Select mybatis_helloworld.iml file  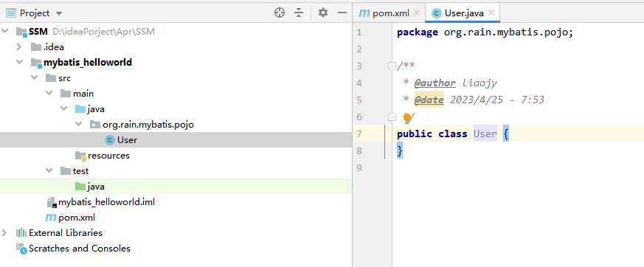[106, 202]
